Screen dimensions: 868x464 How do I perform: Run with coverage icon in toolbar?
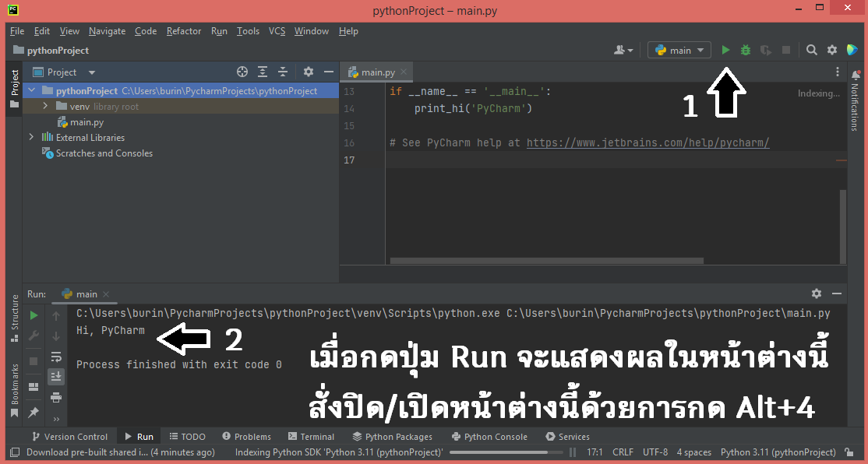tap(766, 50)
